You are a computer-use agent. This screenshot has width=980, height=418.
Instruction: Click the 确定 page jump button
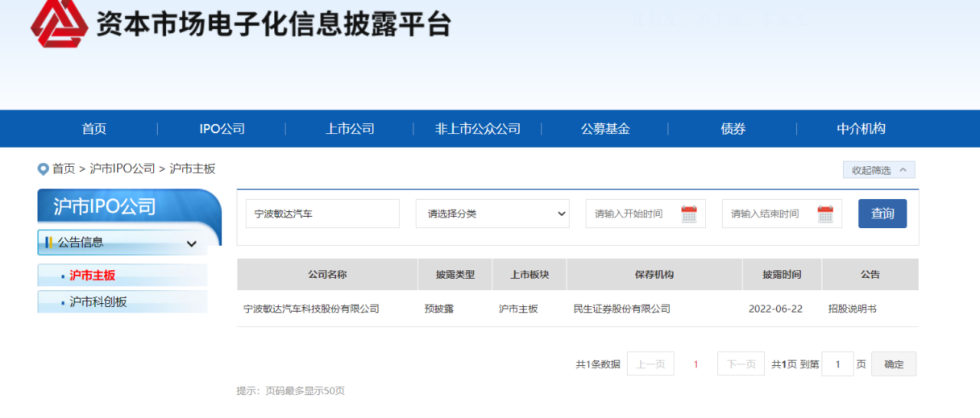pyautogui.click(x=893, y=364)
